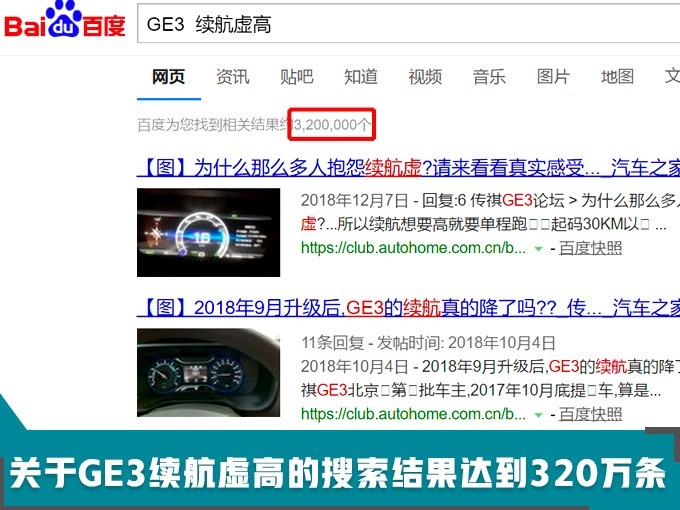Open the 地图 tab

coord(617,77)
